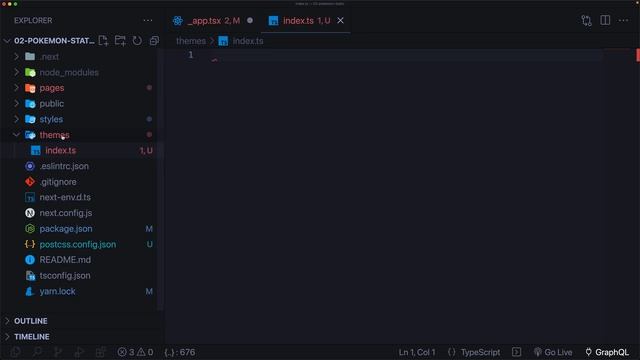The height and width of the screenshot is (360, 640).
Task: Collapse all folders in explorer
Action: click(x=154, y=40)
